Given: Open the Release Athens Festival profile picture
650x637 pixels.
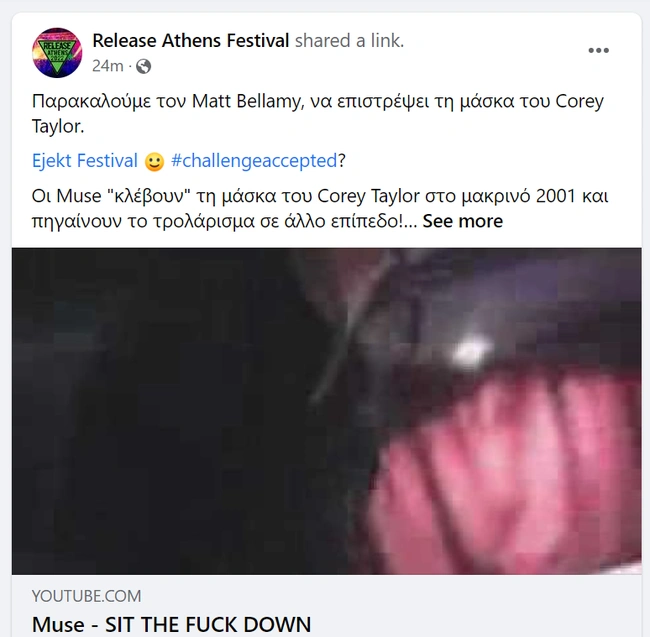Looking at the screenshot, I should tap(57, 53).
